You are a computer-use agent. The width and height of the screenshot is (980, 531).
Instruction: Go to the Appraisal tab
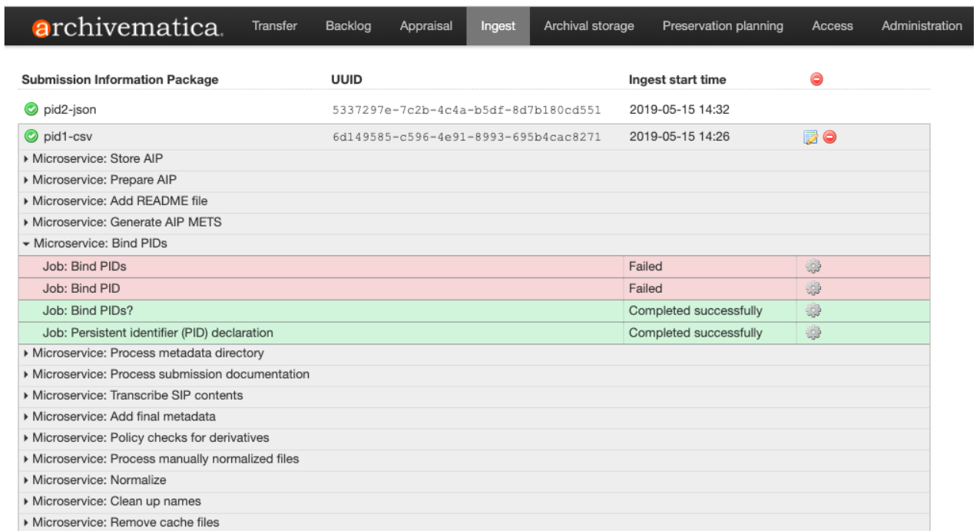click(425, 26)
